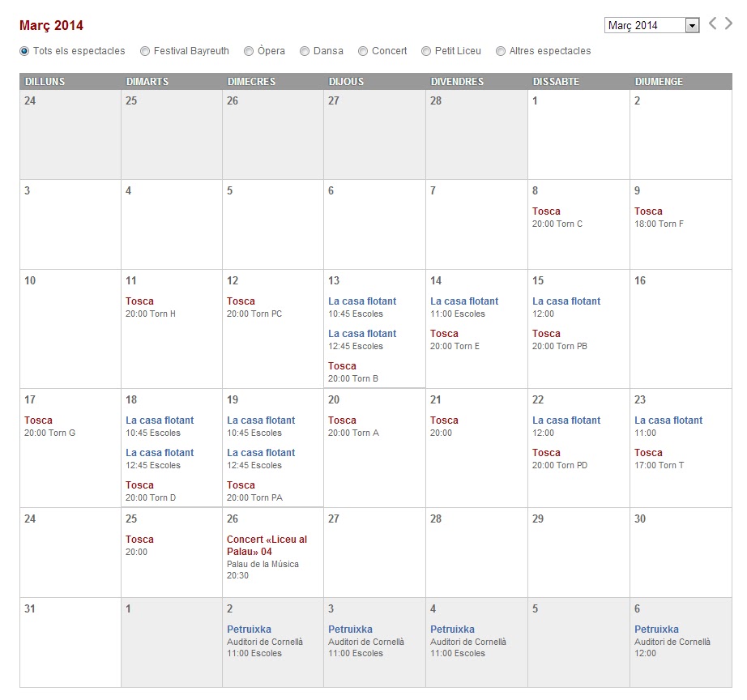The image size is (747, 700).
Task: Open Tosca Torn T on day 23
Action: [x=648, y=453]
